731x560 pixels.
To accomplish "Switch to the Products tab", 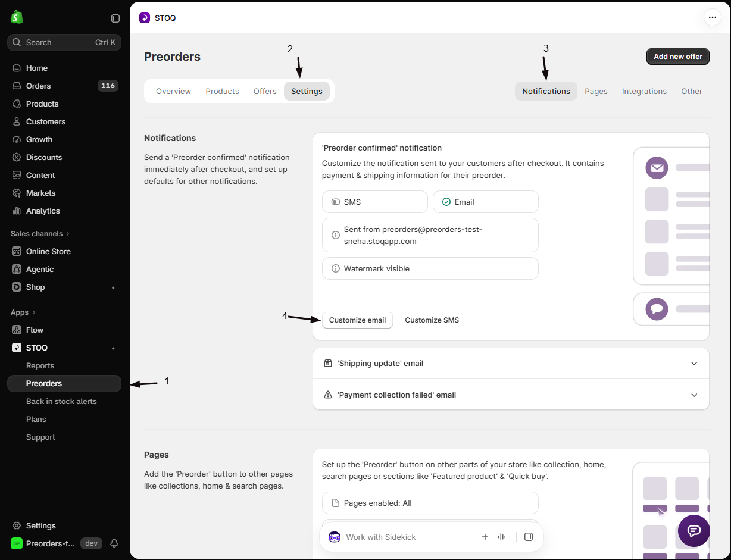I will [222, 91].
